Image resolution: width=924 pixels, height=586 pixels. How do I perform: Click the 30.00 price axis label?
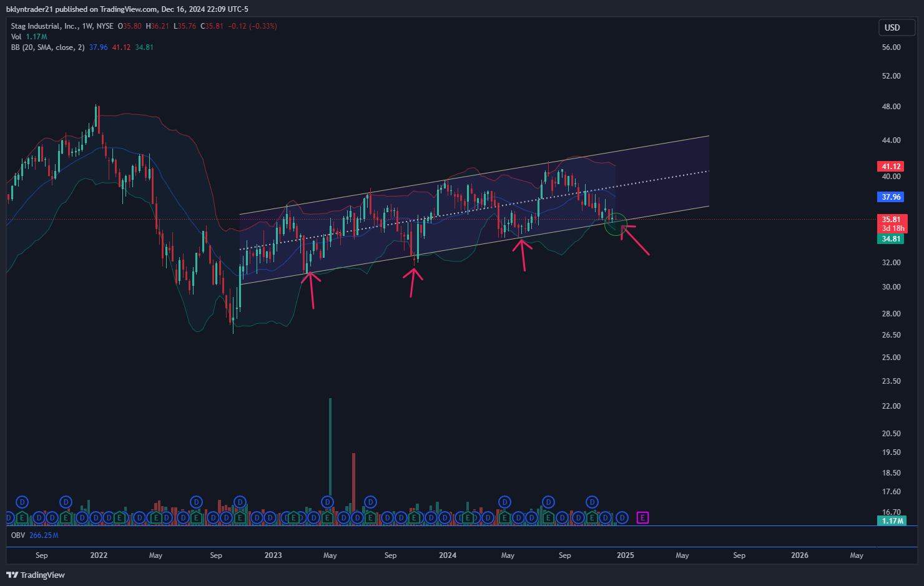point(891,287)
